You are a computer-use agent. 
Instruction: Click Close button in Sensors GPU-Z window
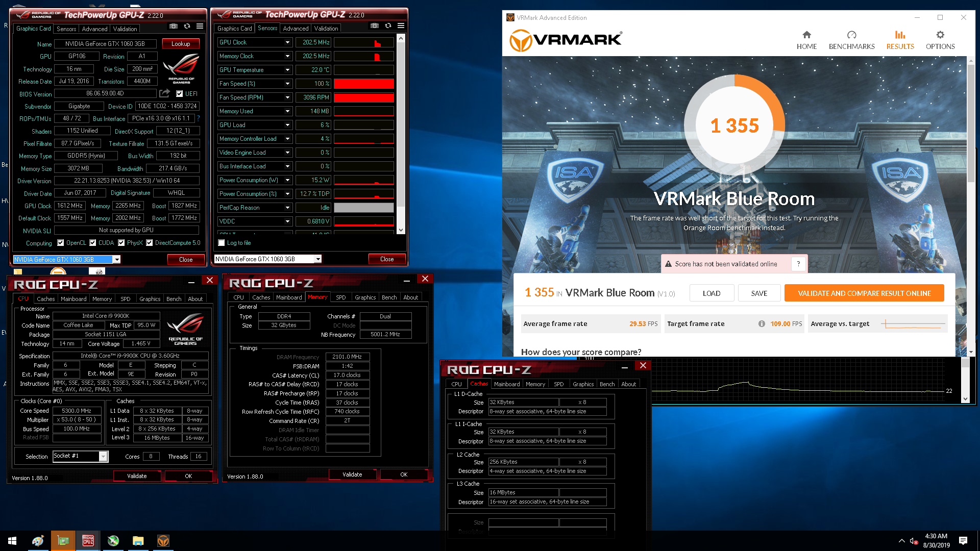[x=387, y=259]
